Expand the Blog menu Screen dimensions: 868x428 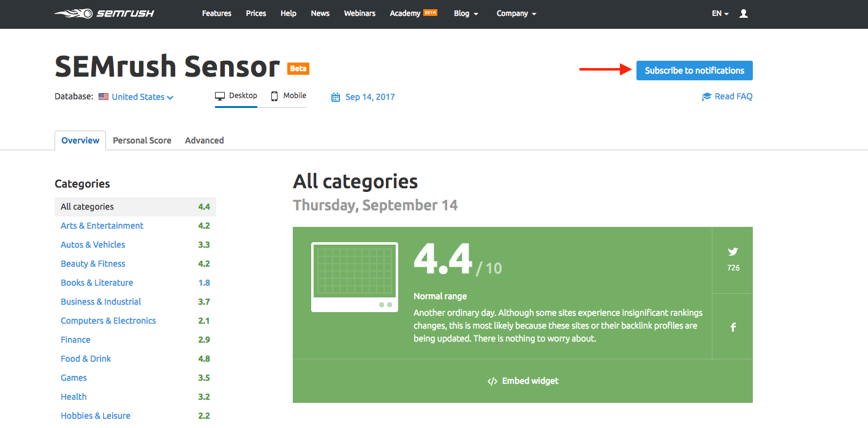[x=466, y=13]
